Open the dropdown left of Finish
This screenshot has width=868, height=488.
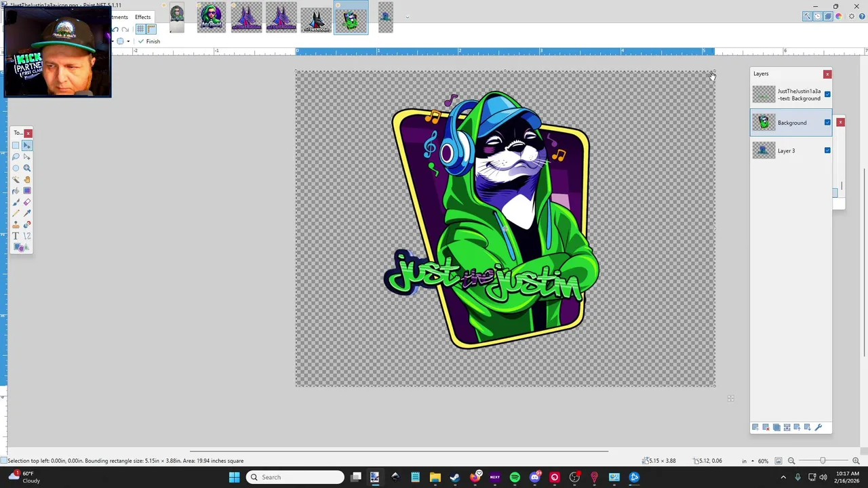click(128, 41)
